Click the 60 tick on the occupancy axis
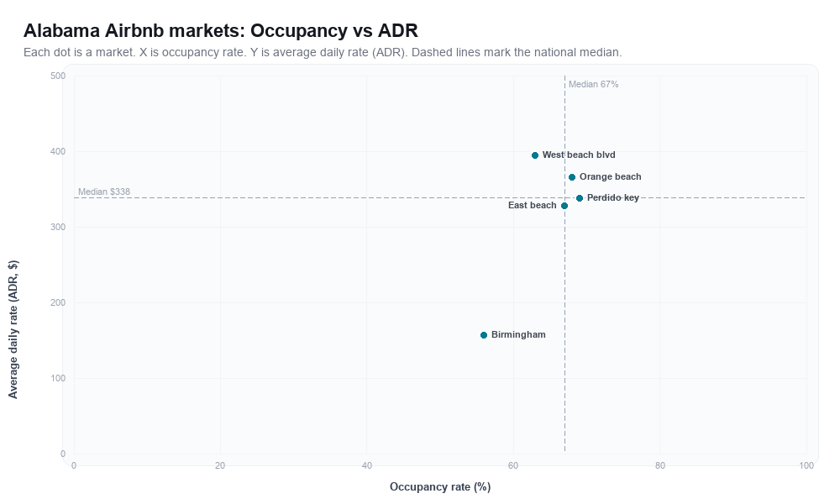This screenshot has width=840, height=504. (x=513, y=466)
